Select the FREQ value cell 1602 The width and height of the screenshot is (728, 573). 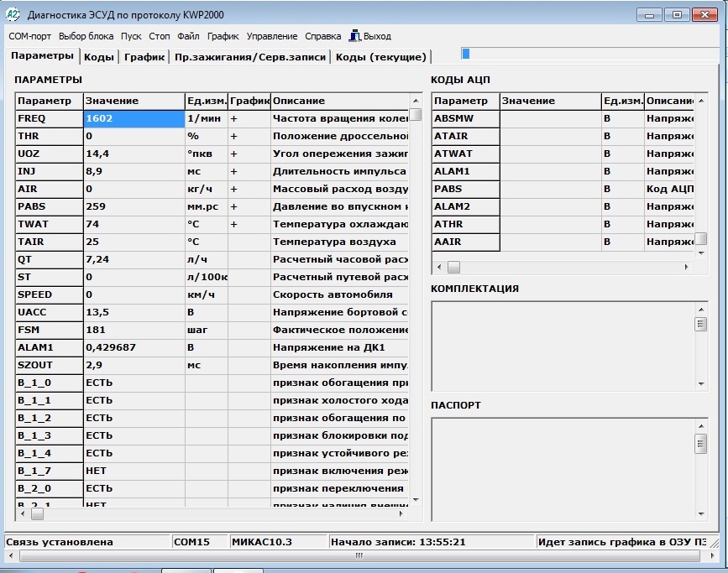134,118
